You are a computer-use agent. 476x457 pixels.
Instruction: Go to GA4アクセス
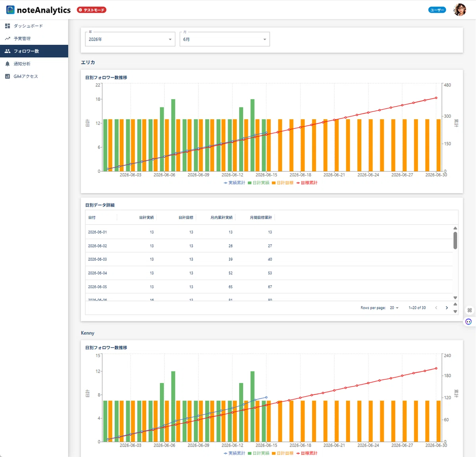point(34,76)
